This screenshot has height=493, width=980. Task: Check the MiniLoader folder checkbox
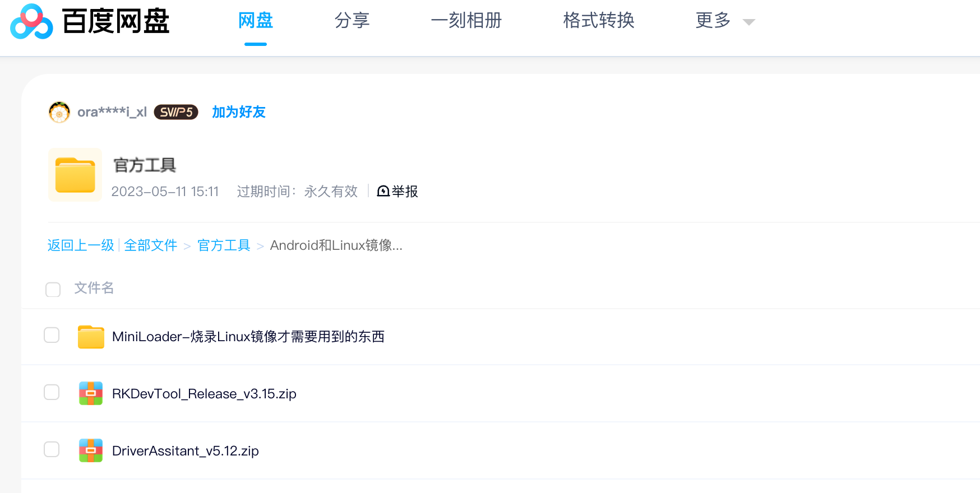coord(52,335)
